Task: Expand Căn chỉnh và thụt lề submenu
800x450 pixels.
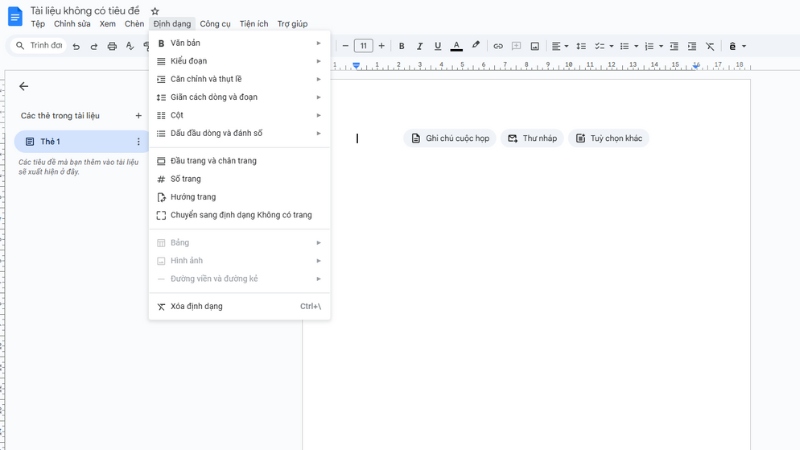Action: coord(239,79)
